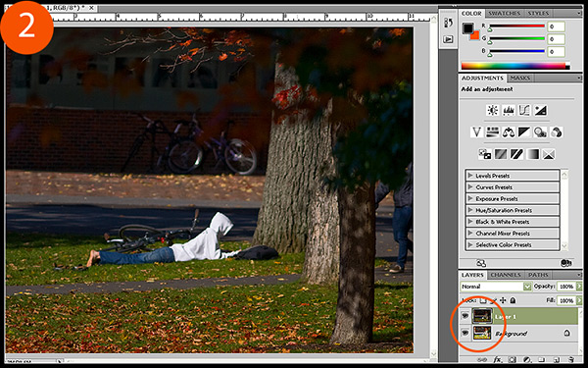The width and height of the screenshot is (588, 368).
Task: Expand Black & White Presets
Action: click(x=469, y=222)
